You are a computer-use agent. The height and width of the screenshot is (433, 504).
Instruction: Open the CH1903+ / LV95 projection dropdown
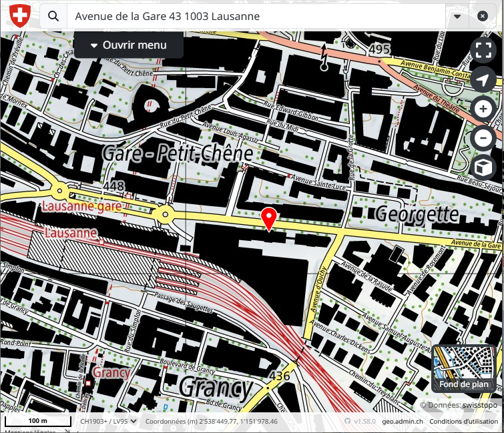(108, 421)
